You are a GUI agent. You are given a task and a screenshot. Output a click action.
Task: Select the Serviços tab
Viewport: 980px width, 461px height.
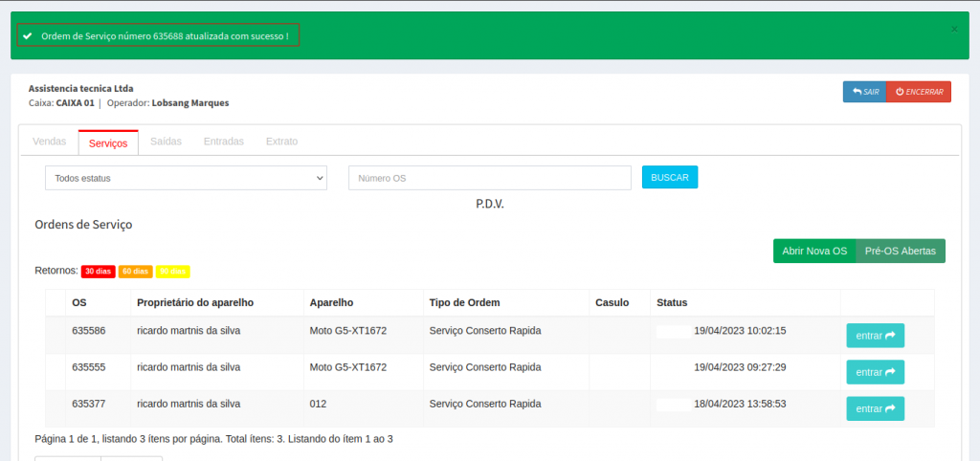108,143
